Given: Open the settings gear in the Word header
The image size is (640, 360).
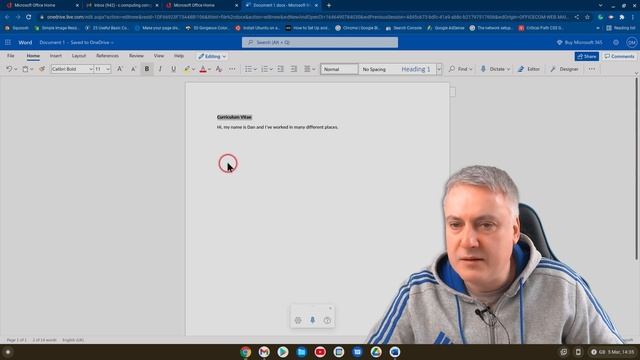Looking at the screenshot, I should (616, 42).
